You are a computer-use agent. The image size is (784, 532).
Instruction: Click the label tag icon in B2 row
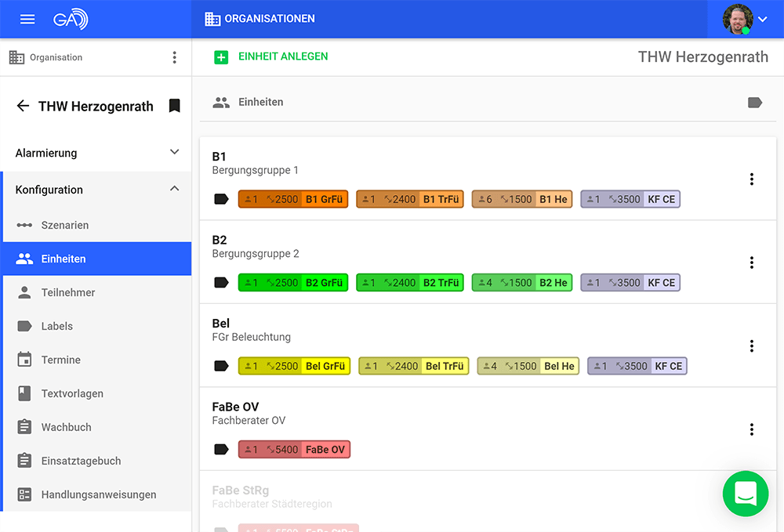coord(221,283)
